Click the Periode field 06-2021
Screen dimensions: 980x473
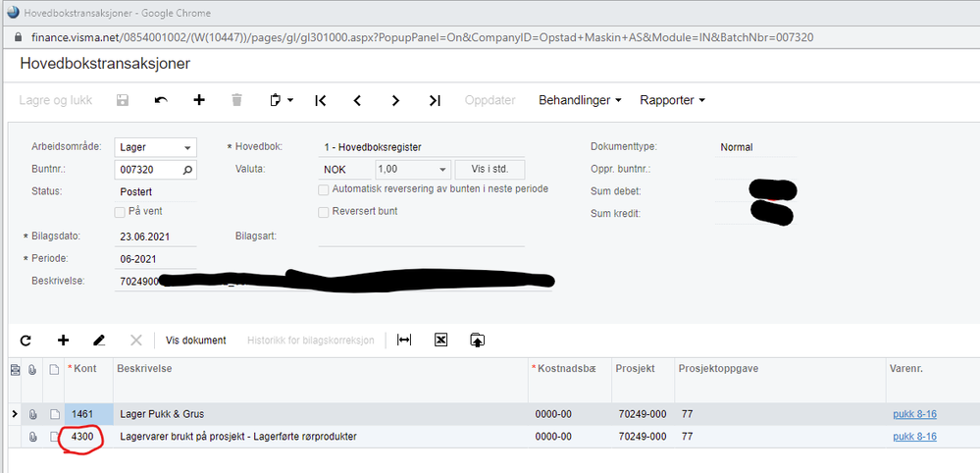click(x=156, y=259)
